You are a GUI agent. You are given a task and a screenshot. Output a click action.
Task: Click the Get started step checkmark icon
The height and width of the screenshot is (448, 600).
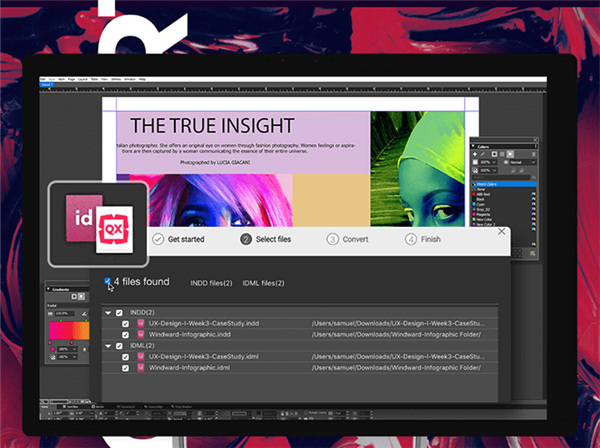(x=157, y=239)
